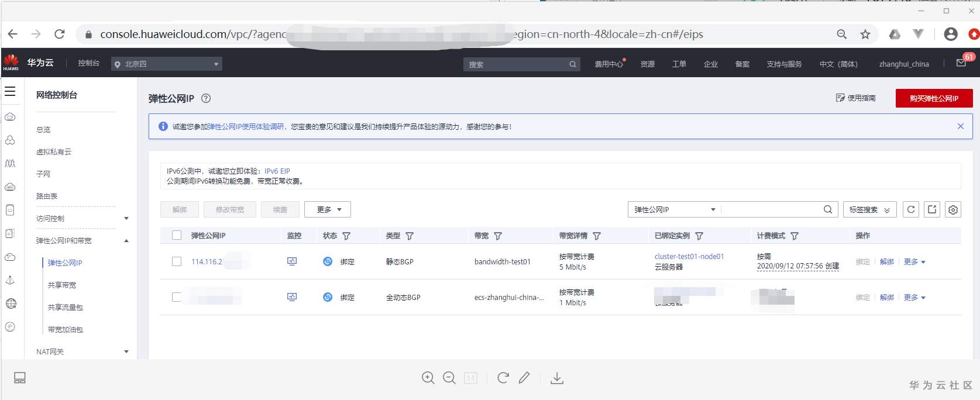The width and height of the screenshot is (980, 400).
Task: Open table column settings gear
Action: [x=953, y=209]
